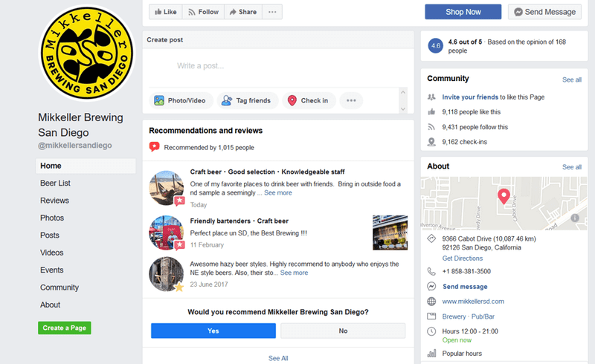Click the red map pin marker
The height and width of the screenshot is (364, 595).
pos(504,196)
